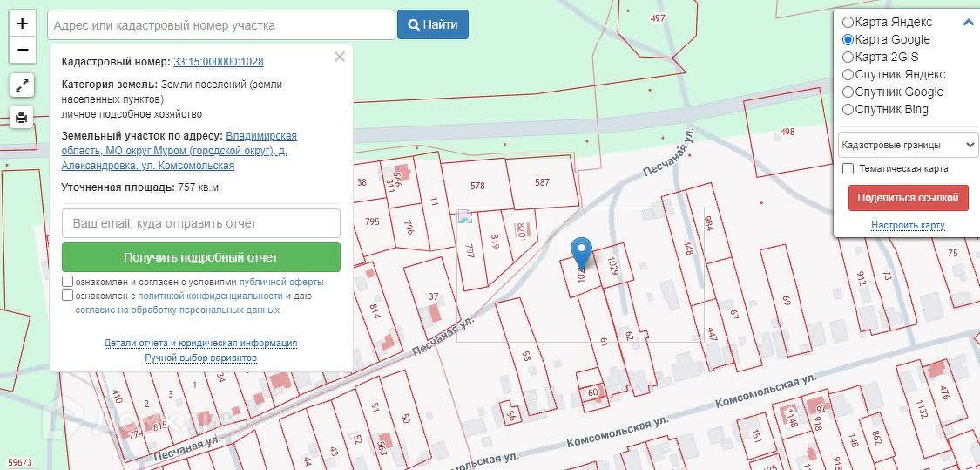Focus the email field for the report
The width and height of the screenshot is (980, 470).
[201, 223]
